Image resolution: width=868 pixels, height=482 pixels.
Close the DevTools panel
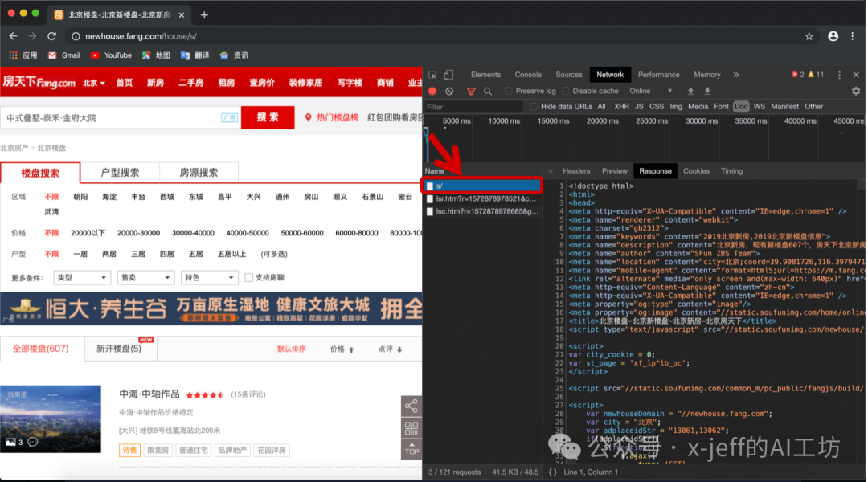point(856,75)
